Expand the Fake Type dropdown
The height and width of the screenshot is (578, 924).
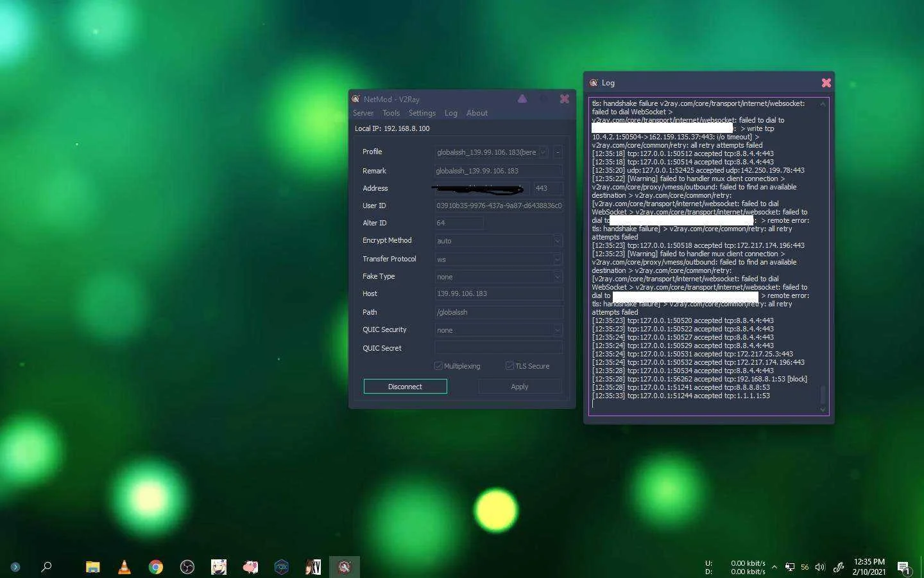coord(557,277)
